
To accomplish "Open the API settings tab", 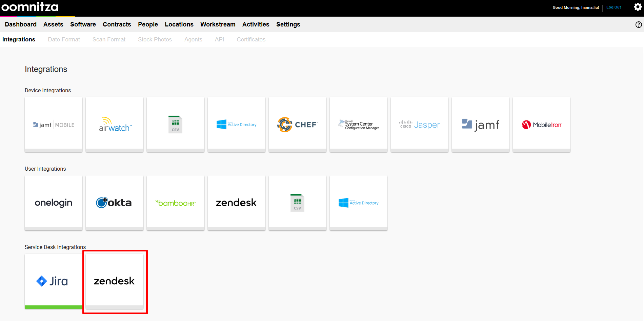I will [x=219, y=39].
